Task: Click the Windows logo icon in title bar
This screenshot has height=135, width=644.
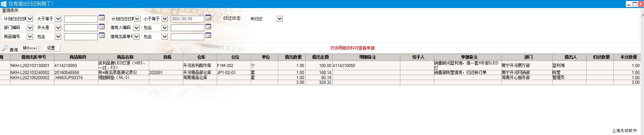Action: click(x=4, y=4)
